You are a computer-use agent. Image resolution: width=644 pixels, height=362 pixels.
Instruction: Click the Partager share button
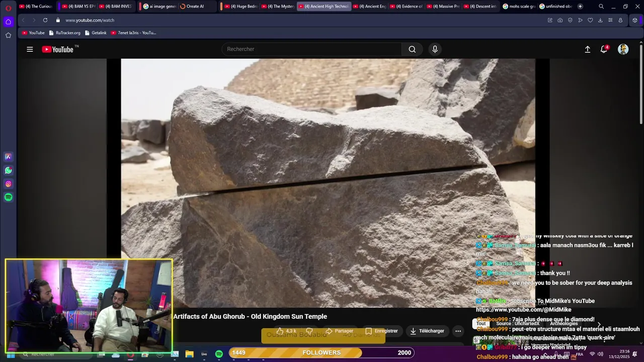(339, 331)
